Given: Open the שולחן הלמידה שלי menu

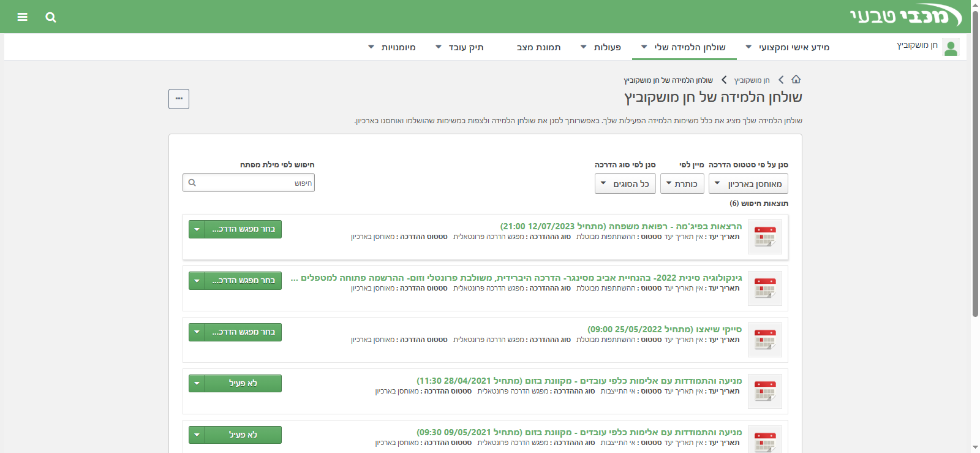Looking at the screenshot, I should [684, 47].
